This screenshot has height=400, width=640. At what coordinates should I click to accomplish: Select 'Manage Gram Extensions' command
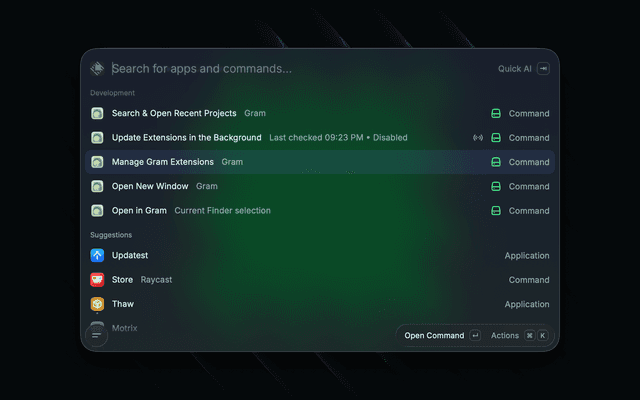[x=320, y=162]
